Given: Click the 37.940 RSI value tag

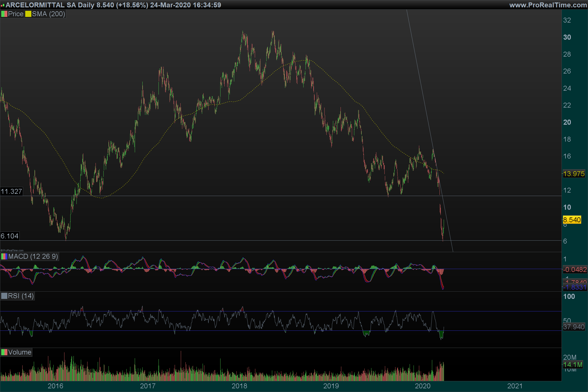Looking at the screenshot, I should (574, 327).
